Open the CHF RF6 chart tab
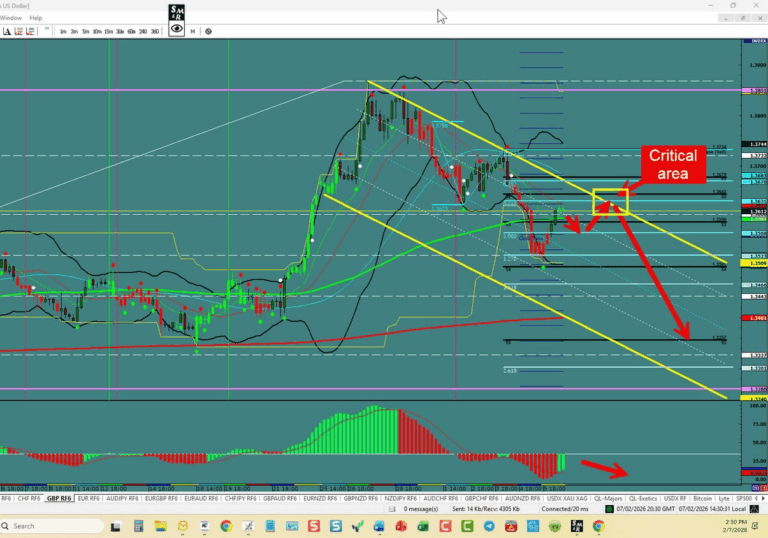 pyautogui.click(x=29, y=498)
